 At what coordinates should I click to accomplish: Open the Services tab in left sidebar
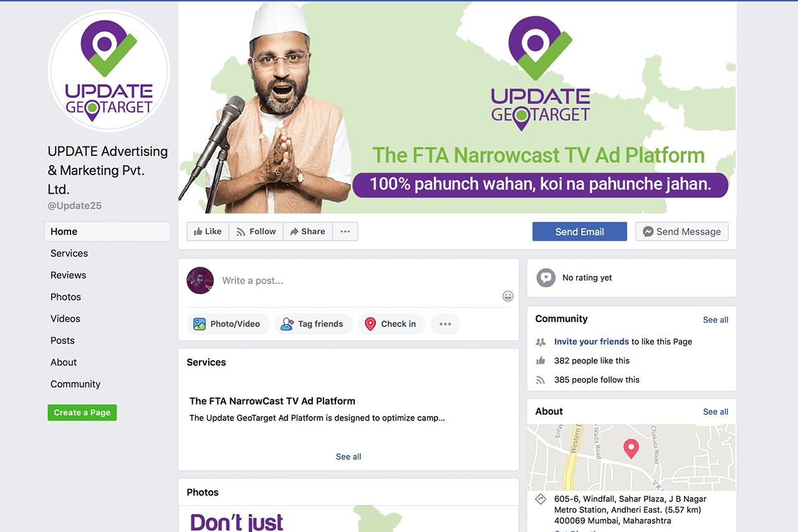tap(69, 254)
